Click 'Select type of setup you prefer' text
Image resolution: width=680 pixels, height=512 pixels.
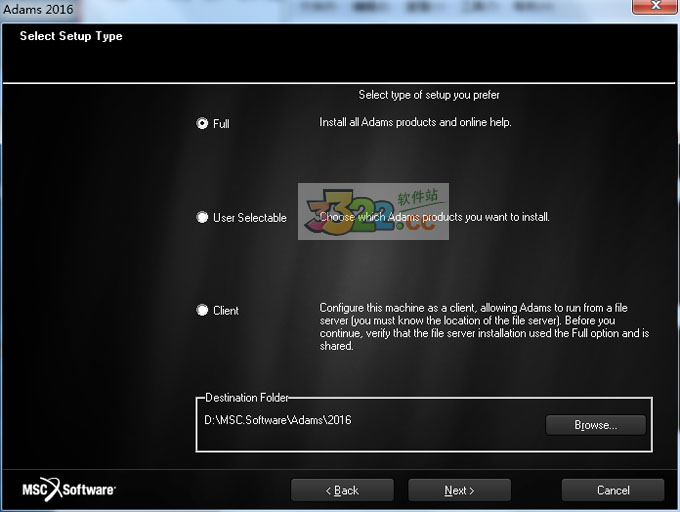[x=429, y=95]
